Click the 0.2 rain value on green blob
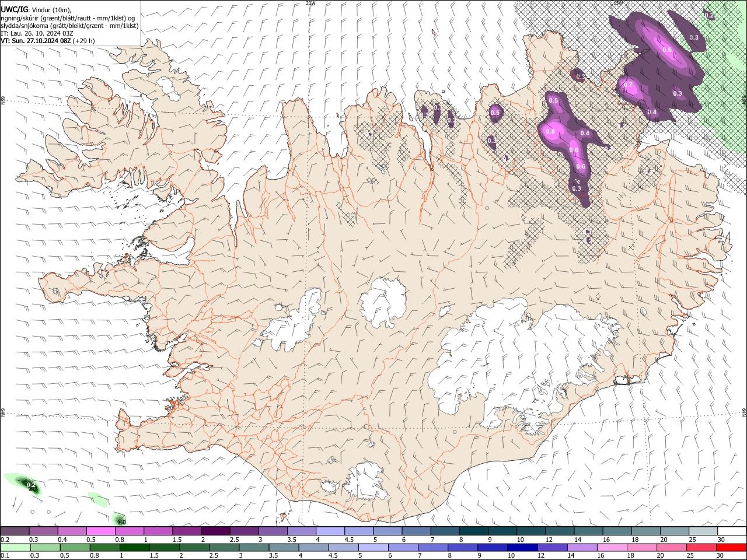Viewport: 747px width, 560px height. (x=32, y=485)
